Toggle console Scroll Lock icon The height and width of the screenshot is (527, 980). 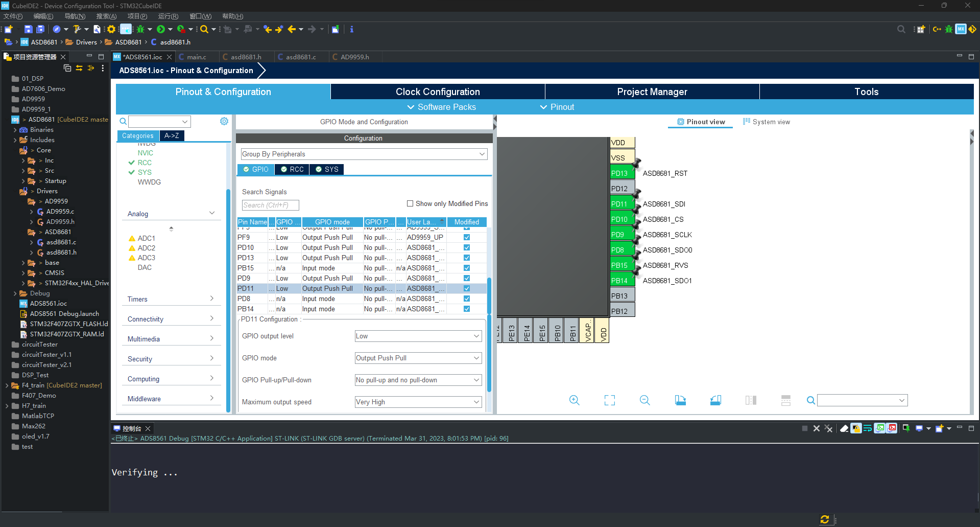tap(856, 428)
